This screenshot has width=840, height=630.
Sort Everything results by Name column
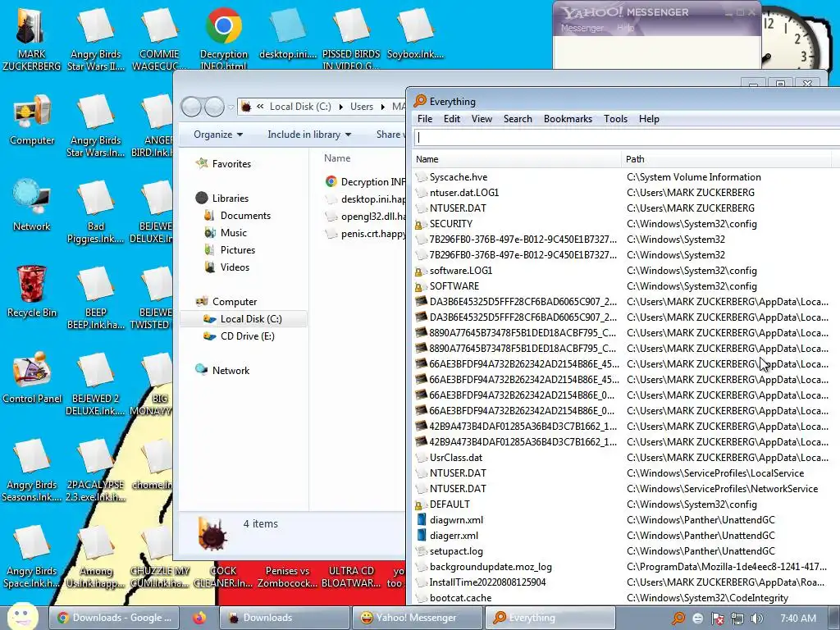pyautogui.click(x=517, y=159)
